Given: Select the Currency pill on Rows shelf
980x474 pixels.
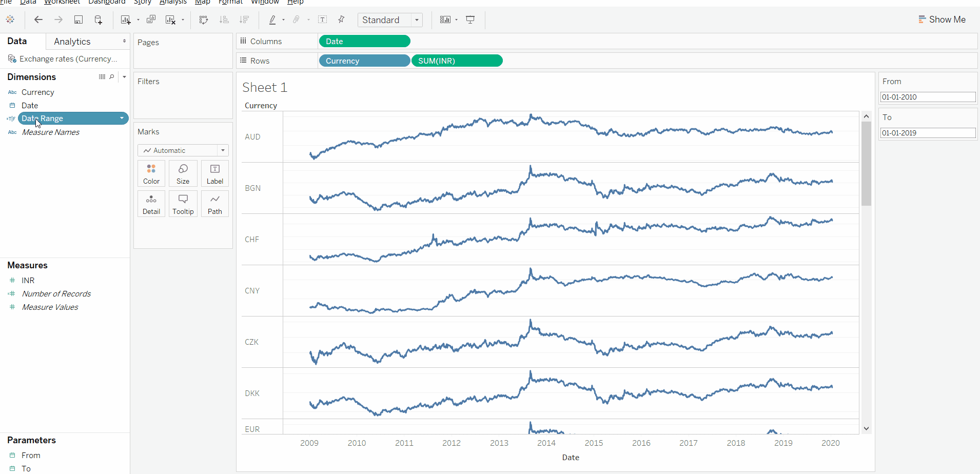Looking at the screenshot, I should [x=364, y=61].
